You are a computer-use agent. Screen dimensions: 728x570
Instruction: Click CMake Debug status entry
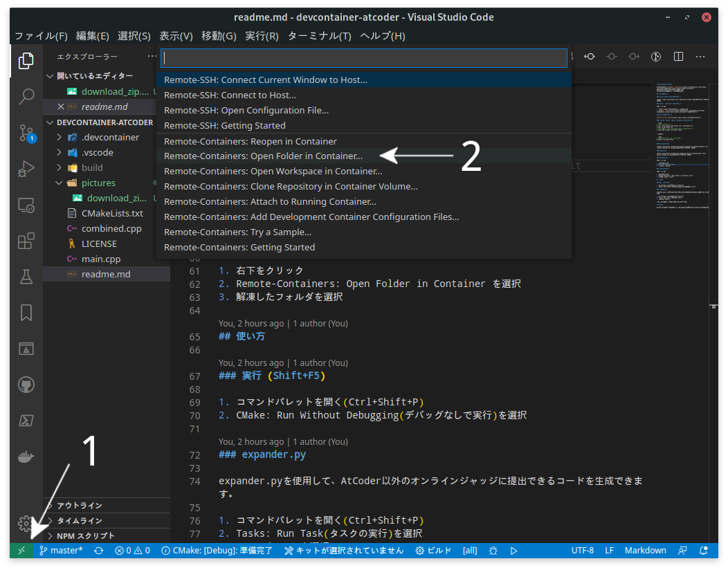[217, 551]
